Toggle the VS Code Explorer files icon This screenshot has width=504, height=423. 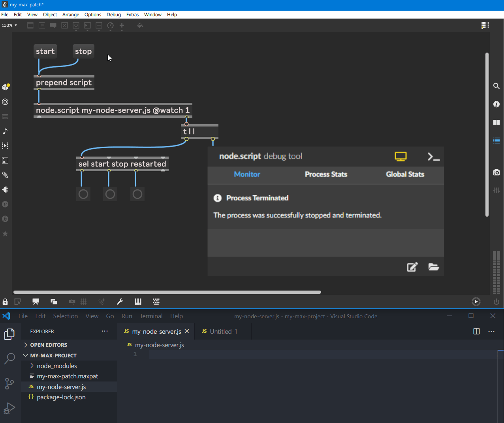click(9, 334)
